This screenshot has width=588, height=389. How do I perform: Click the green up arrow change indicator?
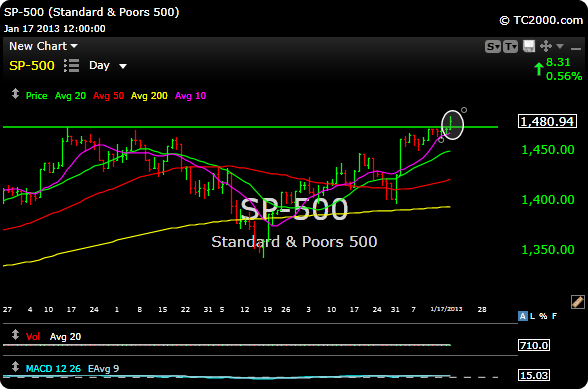(x=539, y=69)
